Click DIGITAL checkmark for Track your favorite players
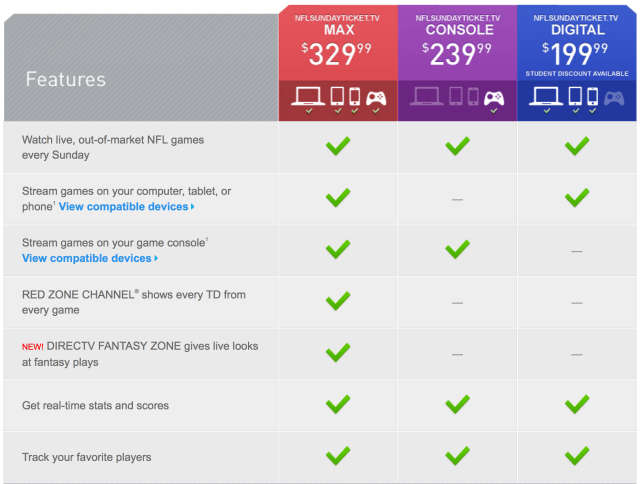640x484 pixels. [x=577, y=456]
